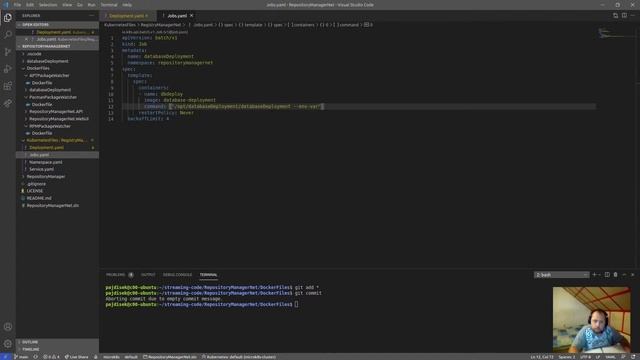Open the Selection menu
This screenshot has width=640, height=360.
pyautogui.click(x=48, y=5)
